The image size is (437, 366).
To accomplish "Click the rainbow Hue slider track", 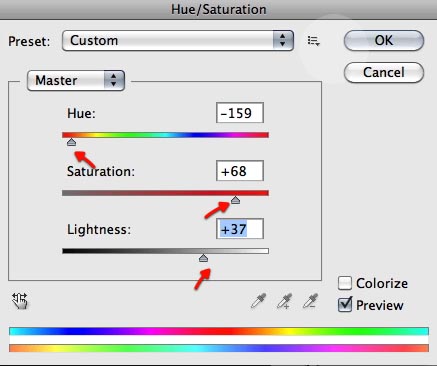I will coord(165,135).
